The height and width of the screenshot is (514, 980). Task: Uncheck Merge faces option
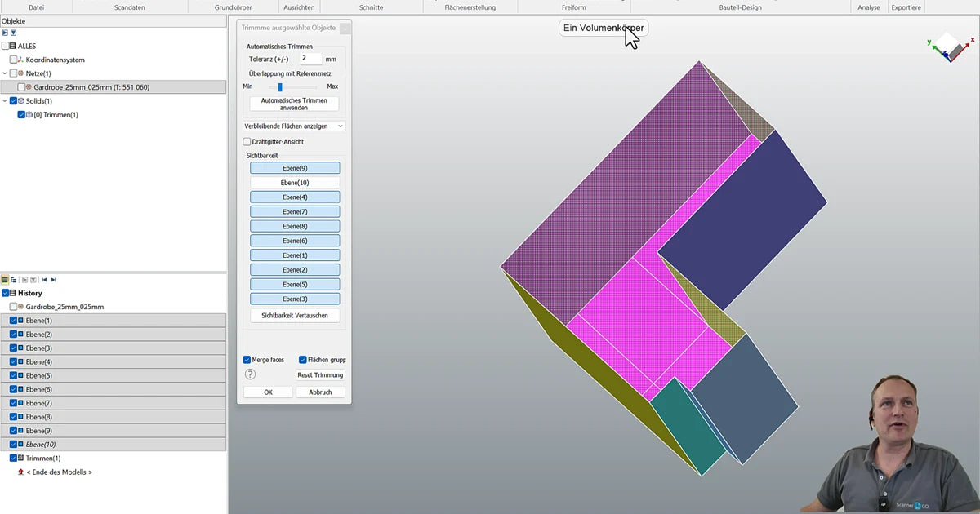tap(247, 359)
